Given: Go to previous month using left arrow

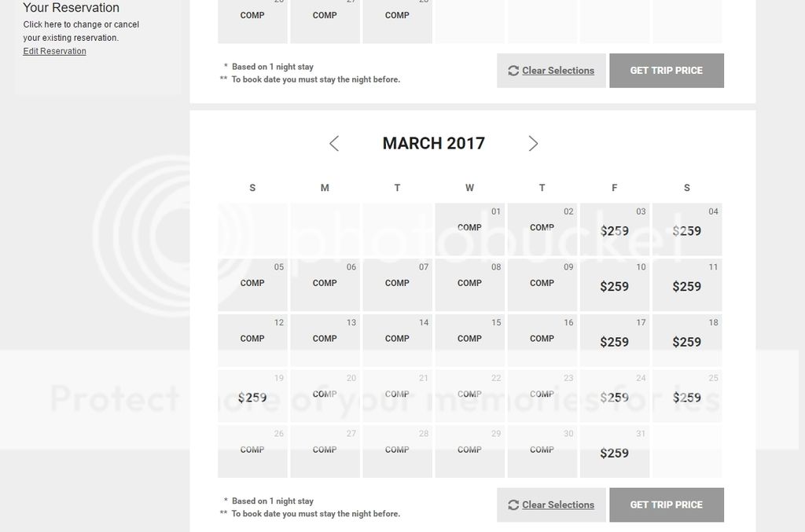Looking at the screenshot, I should coord(334,144).
